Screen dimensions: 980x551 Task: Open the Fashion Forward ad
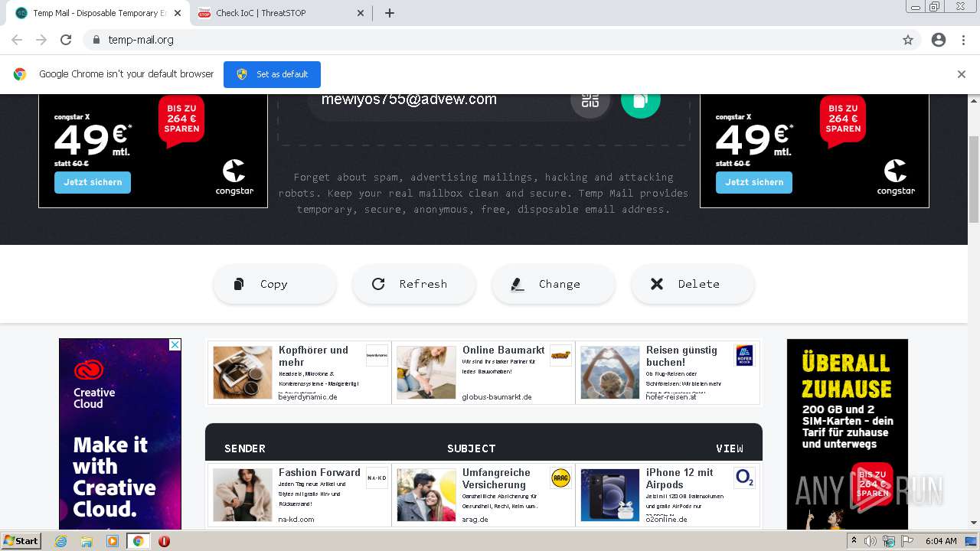point(299,494)
